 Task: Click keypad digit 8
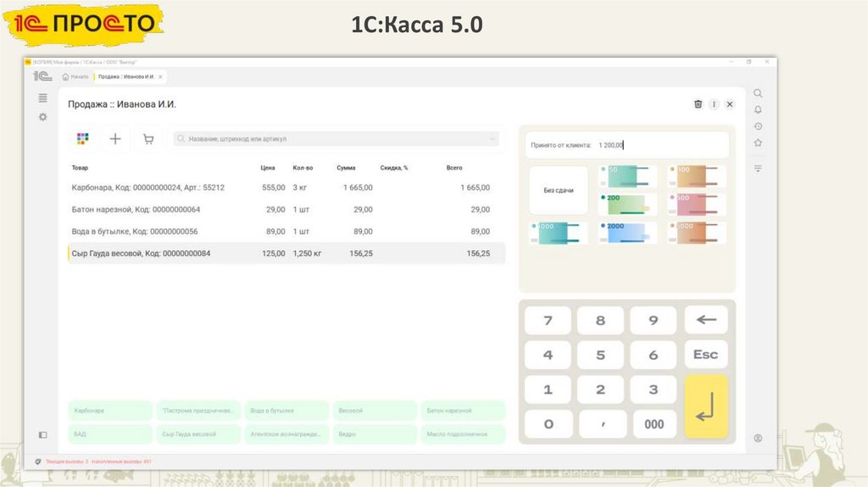click(x=600, y=320)
